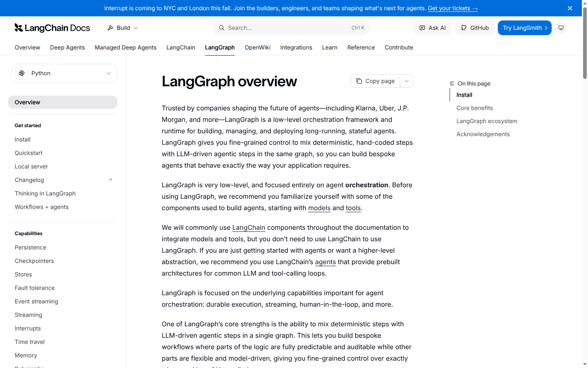588x368 pixels.
Task: Open the OpenWiki tab
Action: (x=257, y=47)
